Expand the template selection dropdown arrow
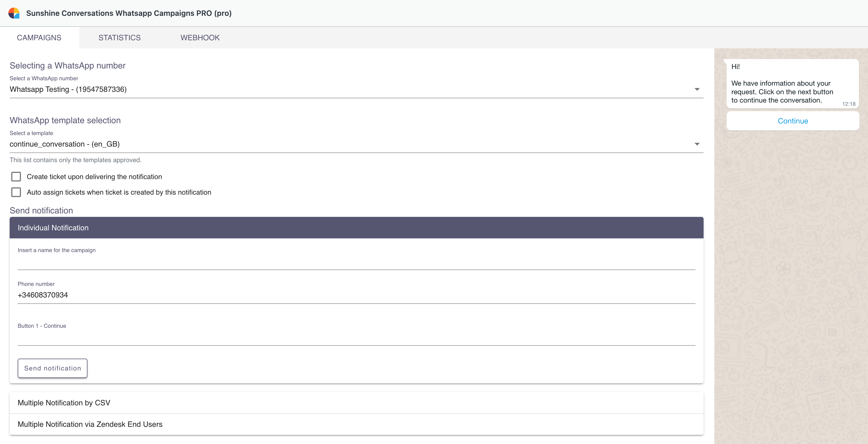868x444 pixels. click(697, 144)
